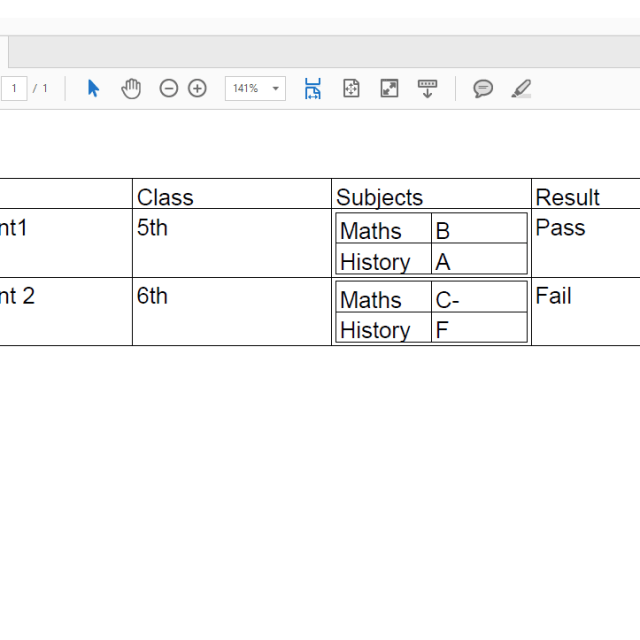Image resolution: width=640 pixels, height=640 pixels.
Task: Select the highlight text tool
Action: [x=521, y=89]
